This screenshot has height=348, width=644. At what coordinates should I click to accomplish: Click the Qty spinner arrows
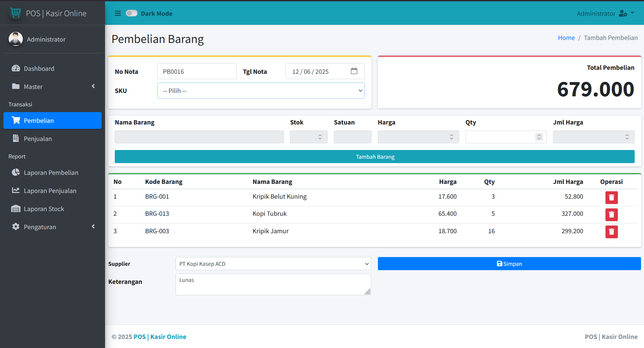click(x=539, y=137)
